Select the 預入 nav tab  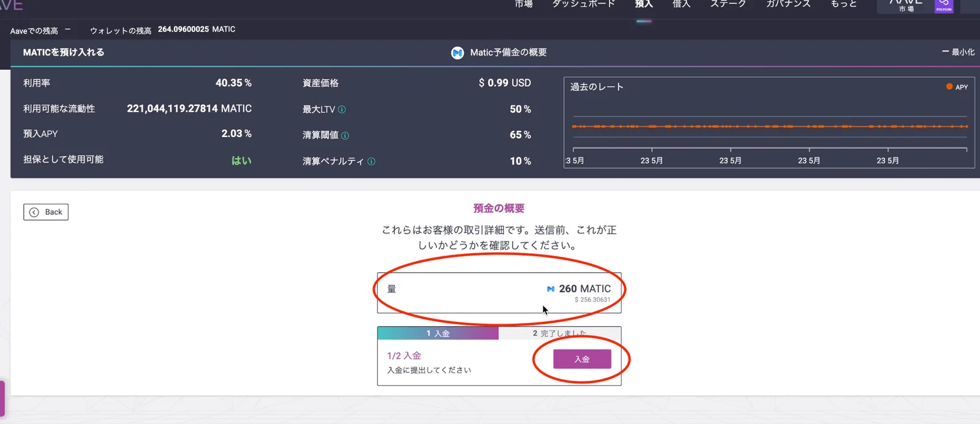pyautogui.click(x=644, y=4)
